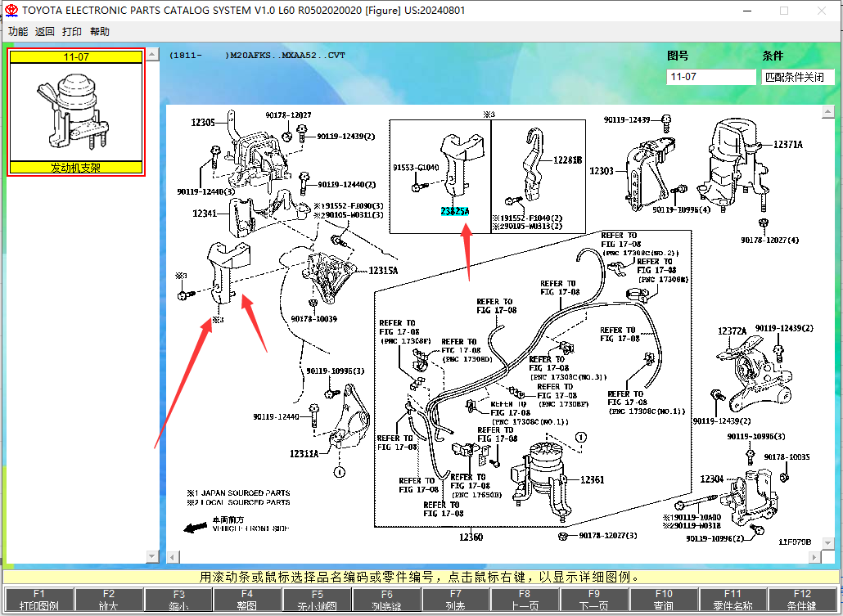Select part number 12361 in diagram
Screen dimensions: 843x616
coord(593,479)
